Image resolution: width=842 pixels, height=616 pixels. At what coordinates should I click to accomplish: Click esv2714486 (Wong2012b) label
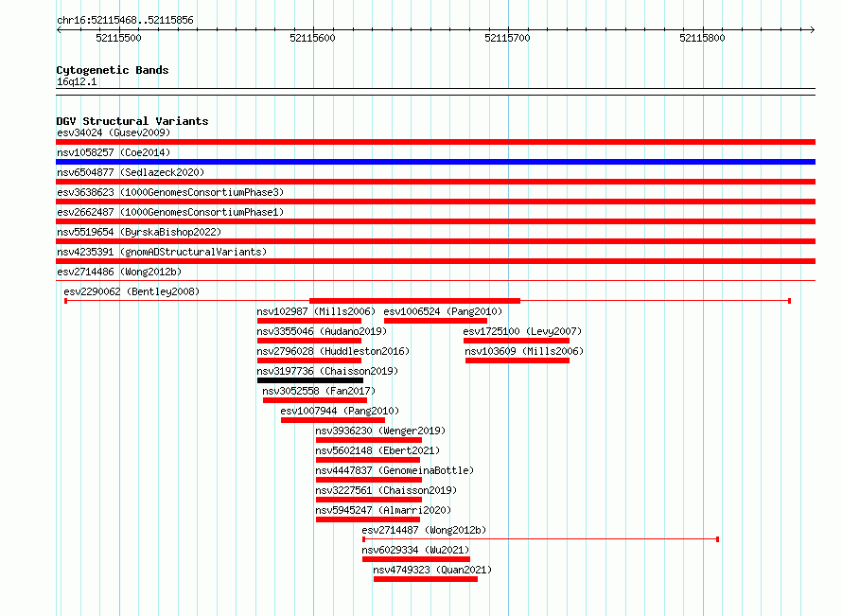(x=119, y=272)
